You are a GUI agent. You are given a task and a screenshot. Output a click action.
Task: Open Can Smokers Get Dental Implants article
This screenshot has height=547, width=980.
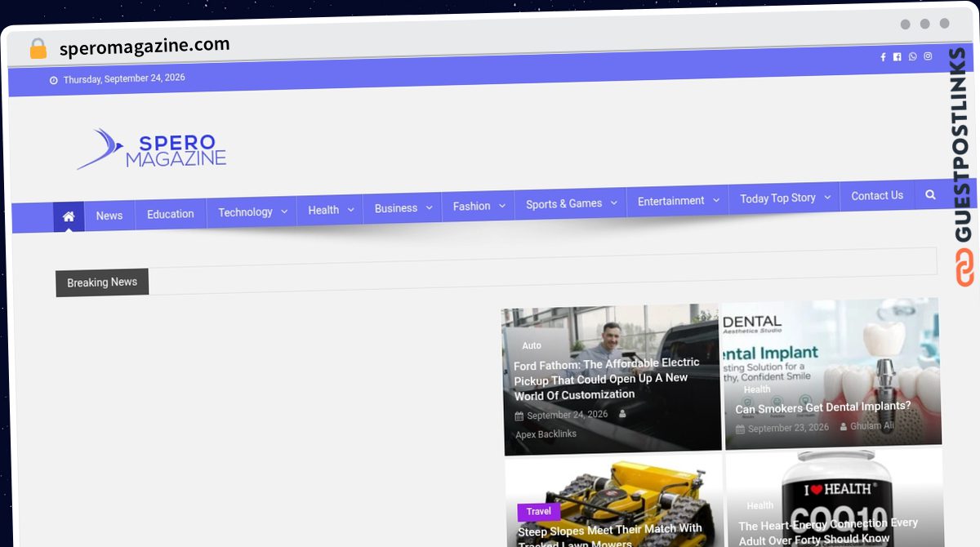tap(823, 407)
